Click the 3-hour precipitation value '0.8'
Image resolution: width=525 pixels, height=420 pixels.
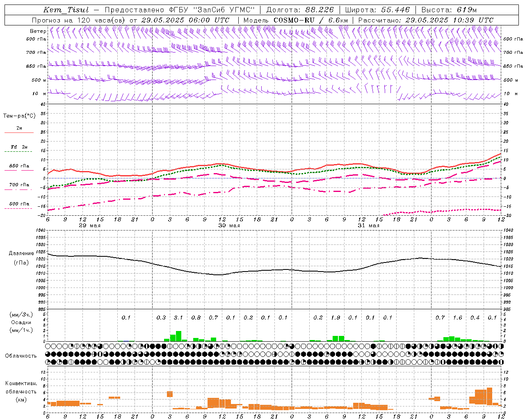pyautogui.click(x=196, y=317)
